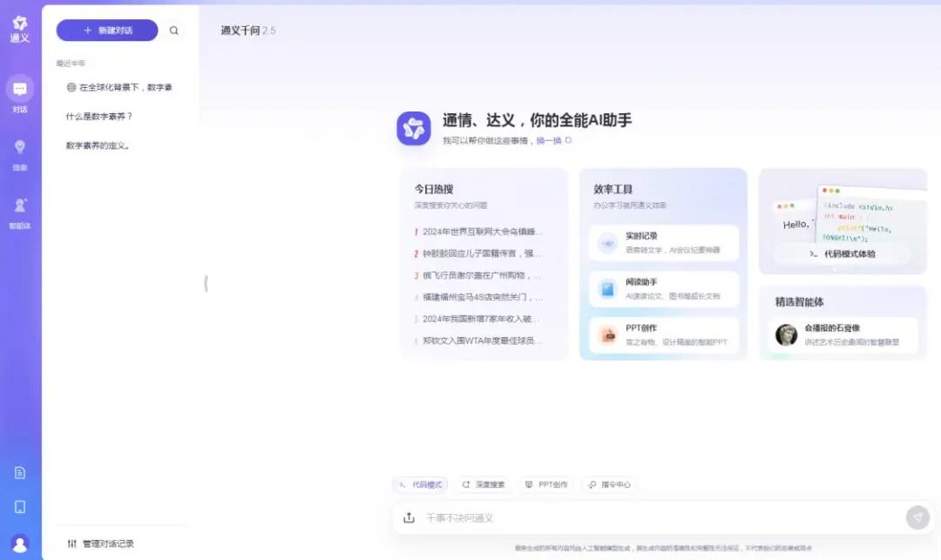Click the 精选智能体 heading

click(799, 301)
